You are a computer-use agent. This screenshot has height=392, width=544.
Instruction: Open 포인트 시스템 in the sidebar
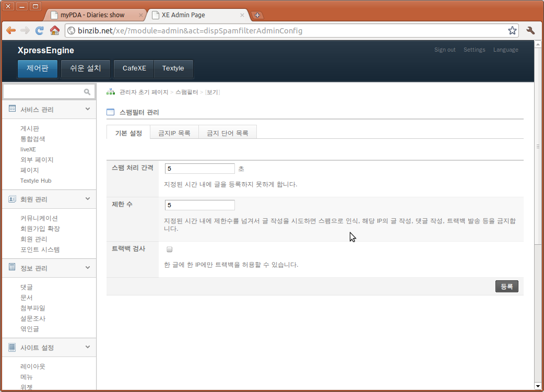(40, 250)
